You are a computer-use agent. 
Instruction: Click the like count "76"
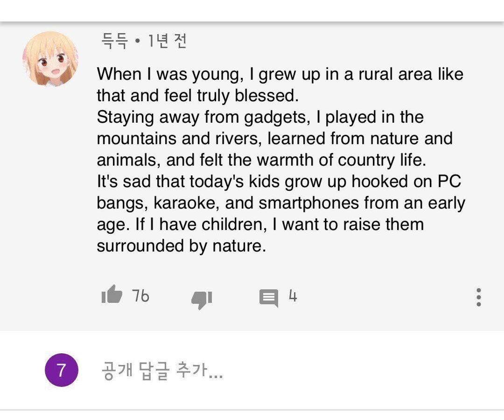click(140, 296)
